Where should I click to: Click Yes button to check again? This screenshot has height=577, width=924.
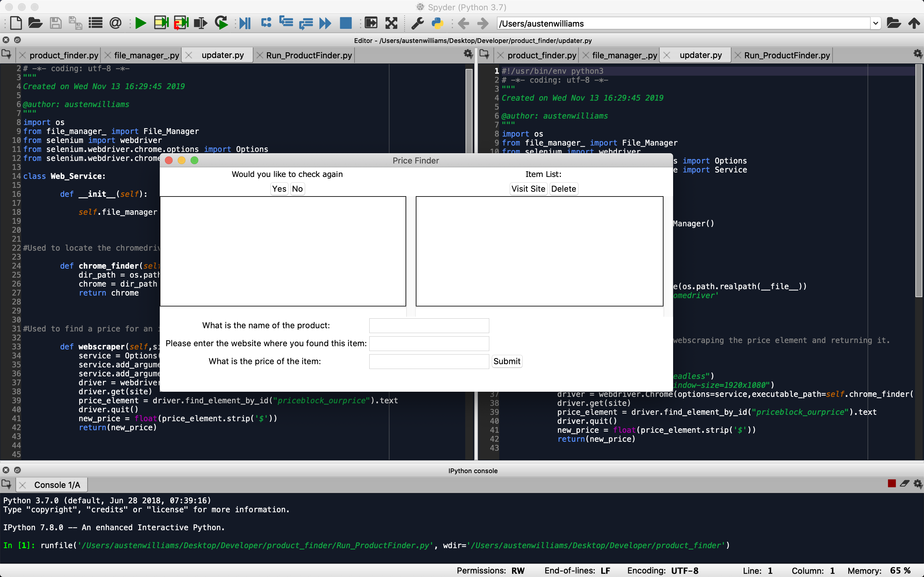click(x=279, y=189)
